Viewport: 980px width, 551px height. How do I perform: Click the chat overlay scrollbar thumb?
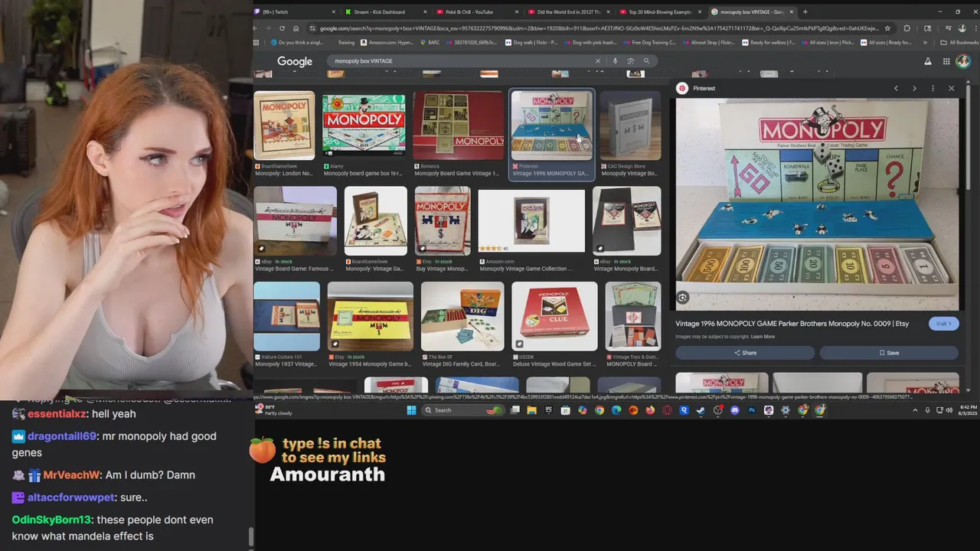click(x=250, y=537)
